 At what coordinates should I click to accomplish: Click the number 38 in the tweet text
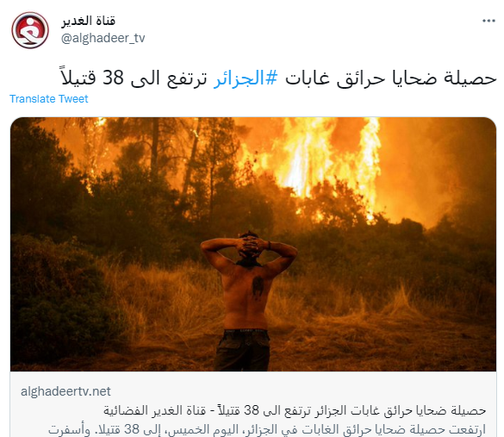coord(113,78)
